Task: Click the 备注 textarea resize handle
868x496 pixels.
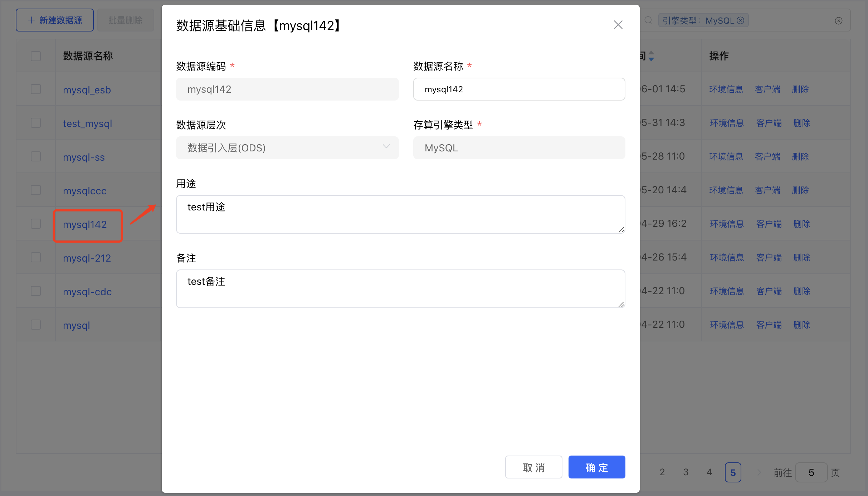Action: pyautogui.click(x=621, y=305)
